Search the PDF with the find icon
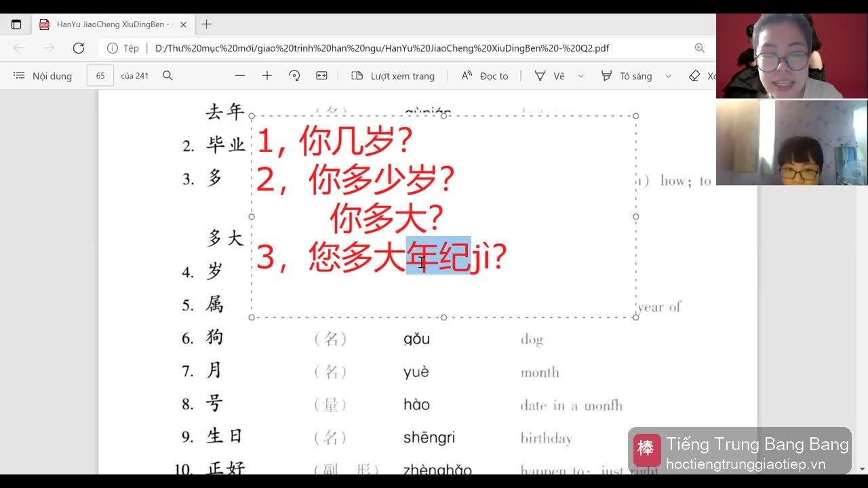 [x=167, y=76]
